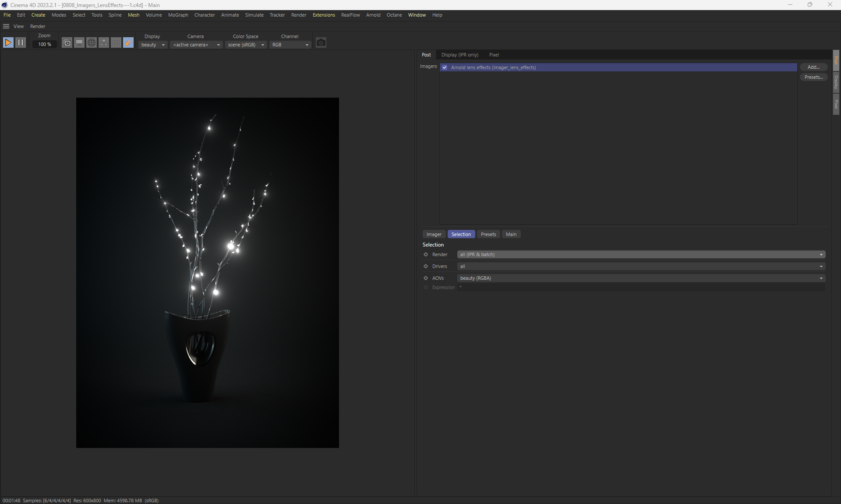Click the Add... imager button

813,67
